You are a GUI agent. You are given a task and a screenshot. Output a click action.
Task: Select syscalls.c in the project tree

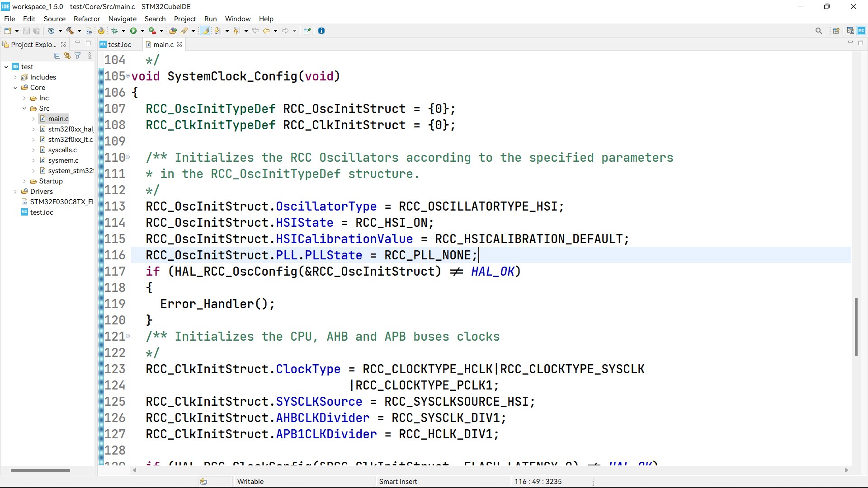[62, 150]
